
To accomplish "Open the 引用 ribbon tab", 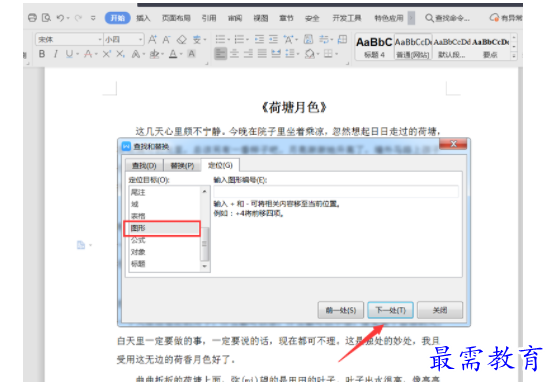I will (209, 18).
